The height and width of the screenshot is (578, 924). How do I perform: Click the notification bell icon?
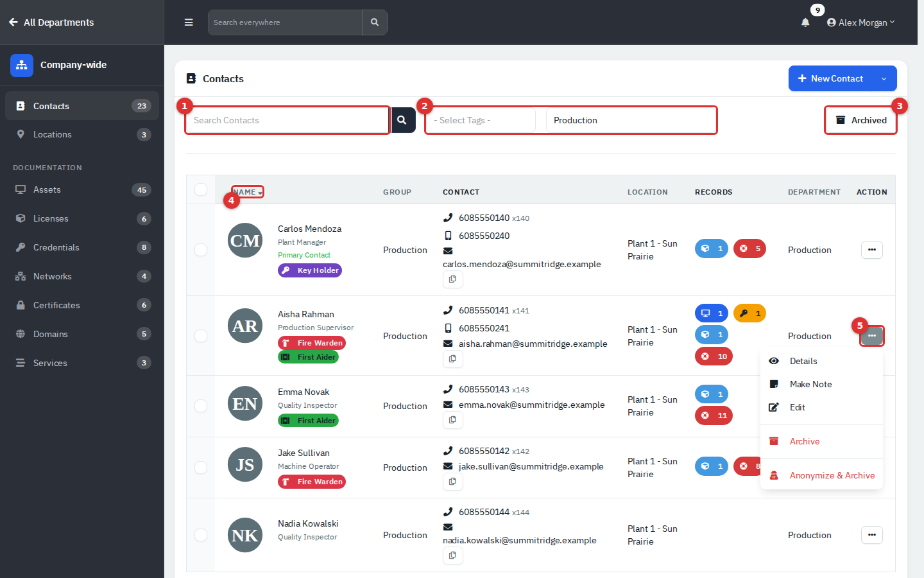805,22
